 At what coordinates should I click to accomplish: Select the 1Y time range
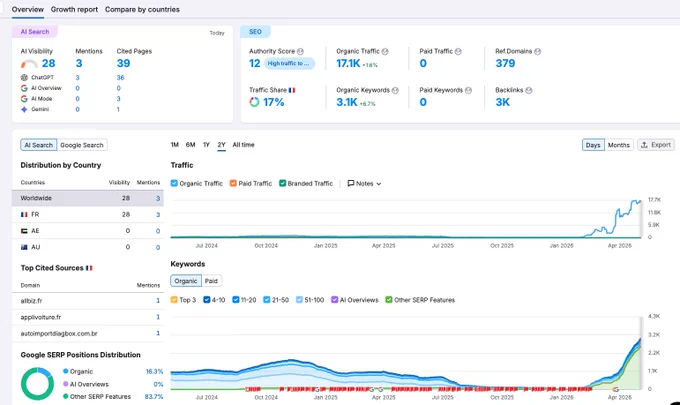pos(206,145)
